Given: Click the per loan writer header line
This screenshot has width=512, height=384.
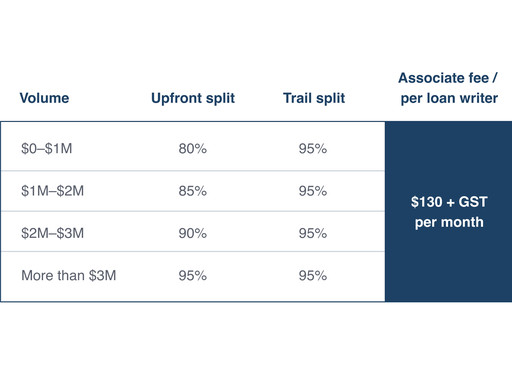Looking at the screenshot, I should (x=449, y=98).
